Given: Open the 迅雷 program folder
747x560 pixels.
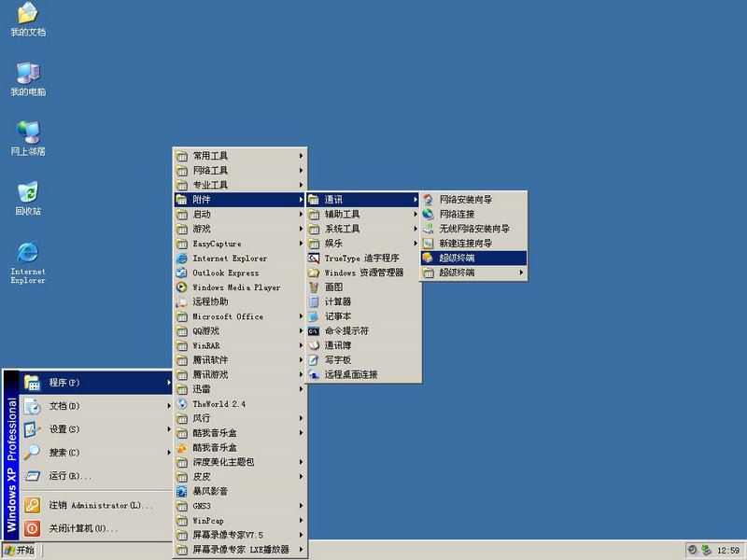Looking at the screenshot, I should click(240, 389).
